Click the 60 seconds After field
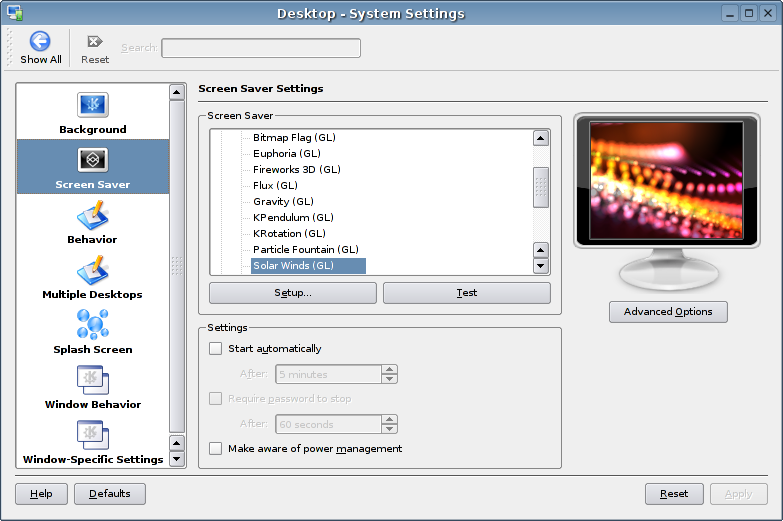The width and height of the screenshot is (783, 521). pyautogui.click(x=328, y=424)
